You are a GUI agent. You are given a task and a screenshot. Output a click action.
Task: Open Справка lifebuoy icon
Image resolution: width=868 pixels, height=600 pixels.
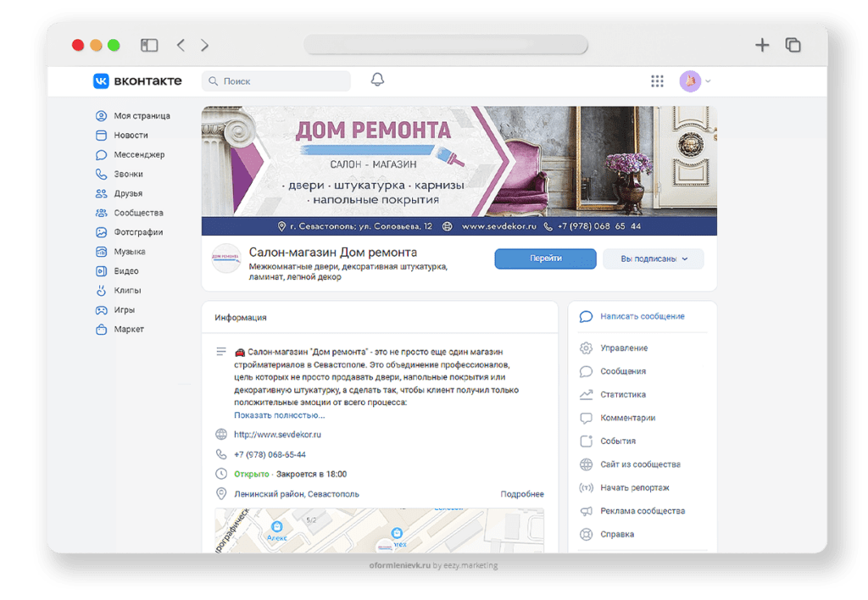pyautogui.click(x=586, y=534)
